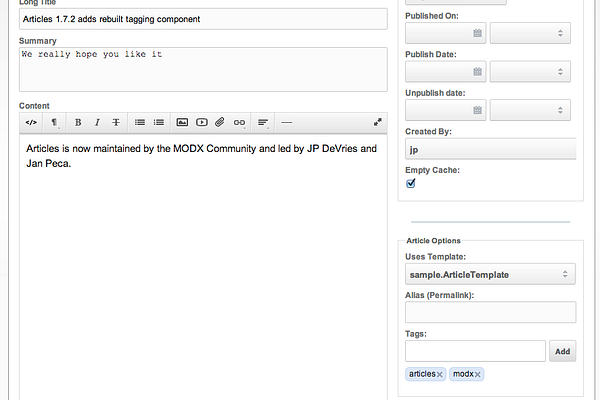Screen dimensions: 600x400
Task: Insert a video into content
Action: coord(202,122)
